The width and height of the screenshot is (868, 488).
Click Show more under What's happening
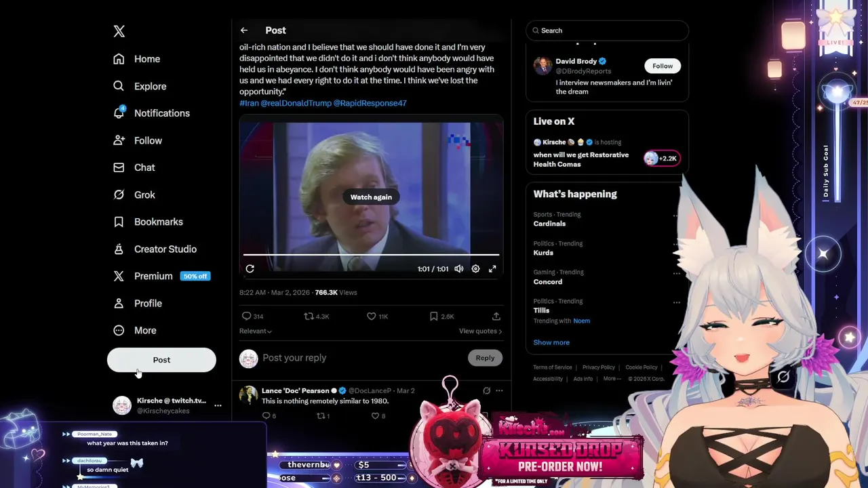pos(551,342)
